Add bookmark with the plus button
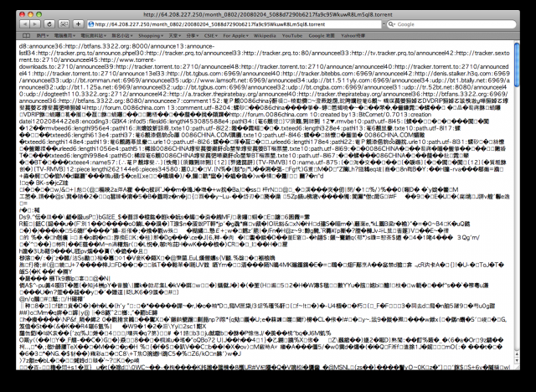 tap(78, 24)
